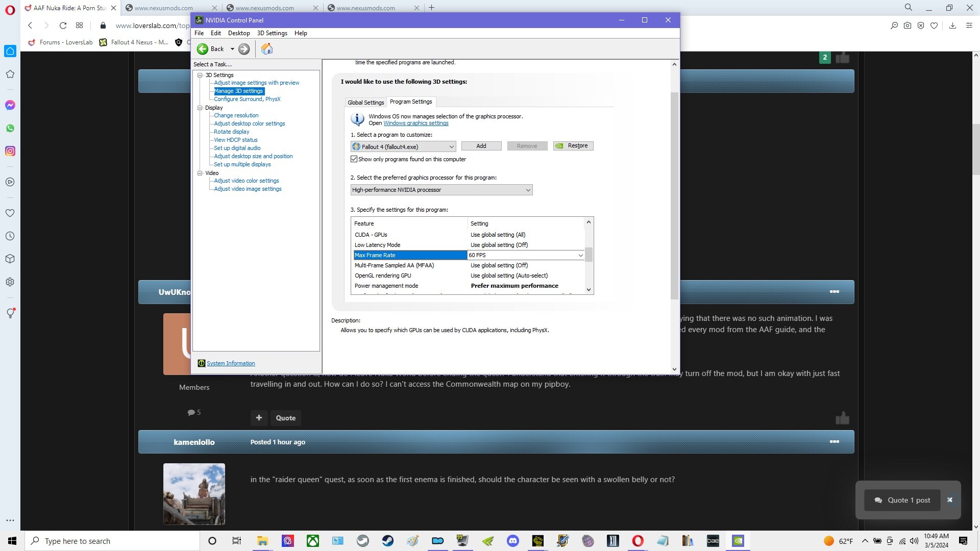Go to NVIDIA Control Panel home icon

pyautogui.click(x=267, y=49)
